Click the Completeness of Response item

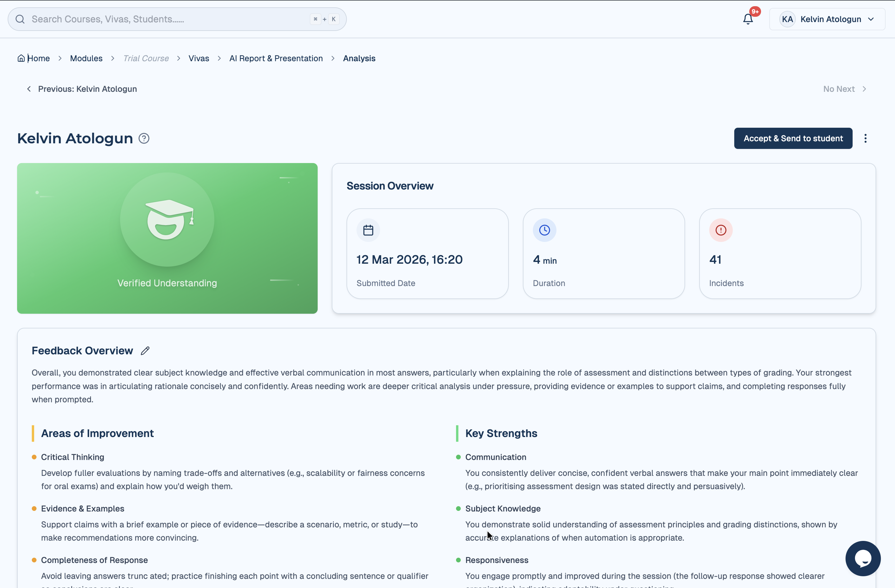click(x=95, y=560)
